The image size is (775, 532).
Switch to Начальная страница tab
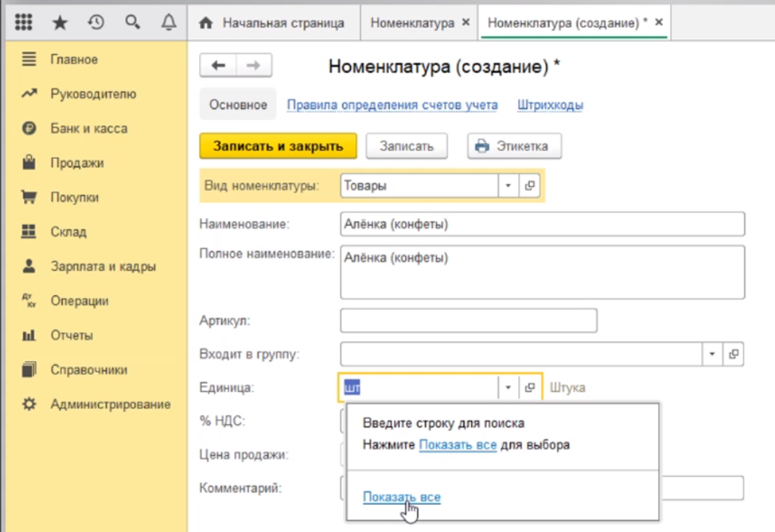pyautogui.click(x=273, y=23)
